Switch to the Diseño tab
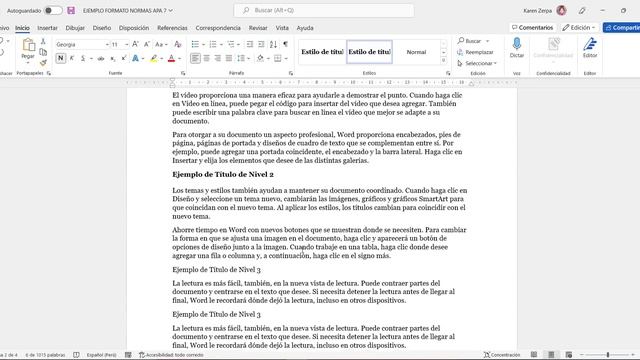Screen dimensions: 640x360 (102, 28)
